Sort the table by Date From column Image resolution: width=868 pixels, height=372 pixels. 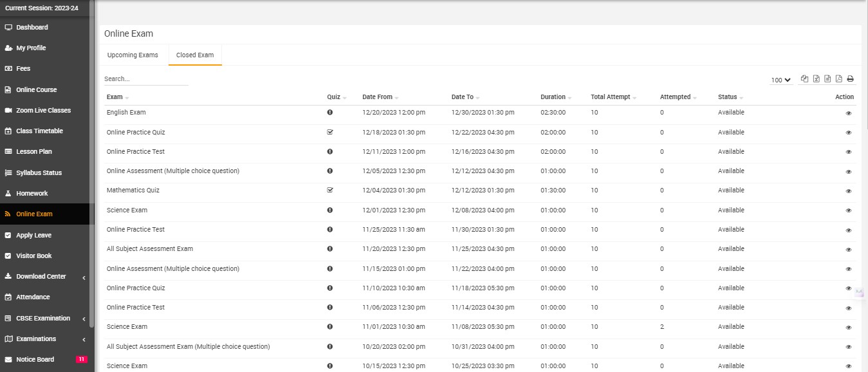(377, 97)
